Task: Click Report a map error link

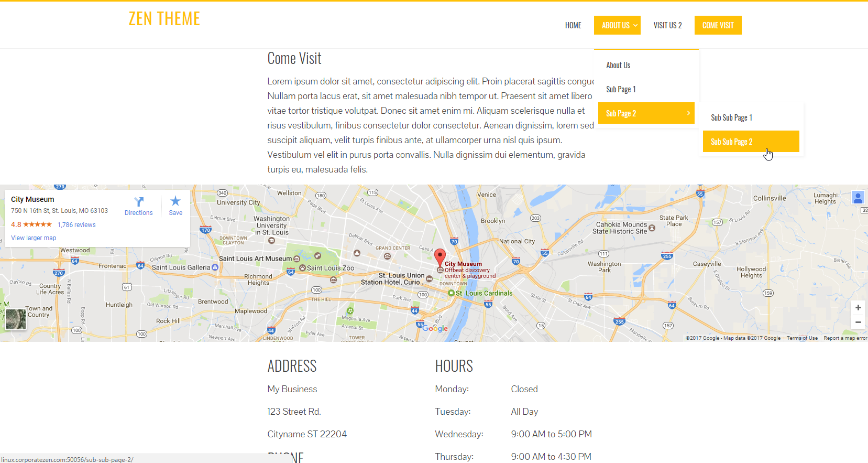Action: pyautogui.click(x=845, y=338)
